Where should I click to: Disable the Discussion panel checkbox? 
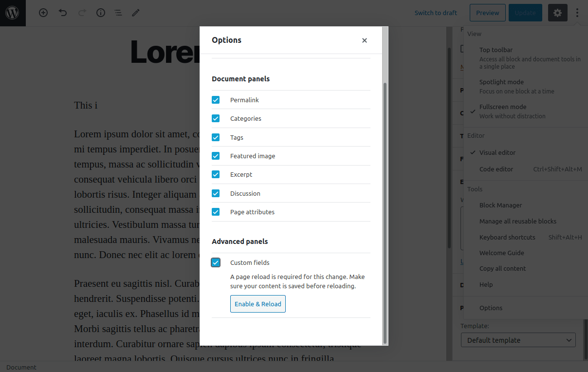click(216, 193)
